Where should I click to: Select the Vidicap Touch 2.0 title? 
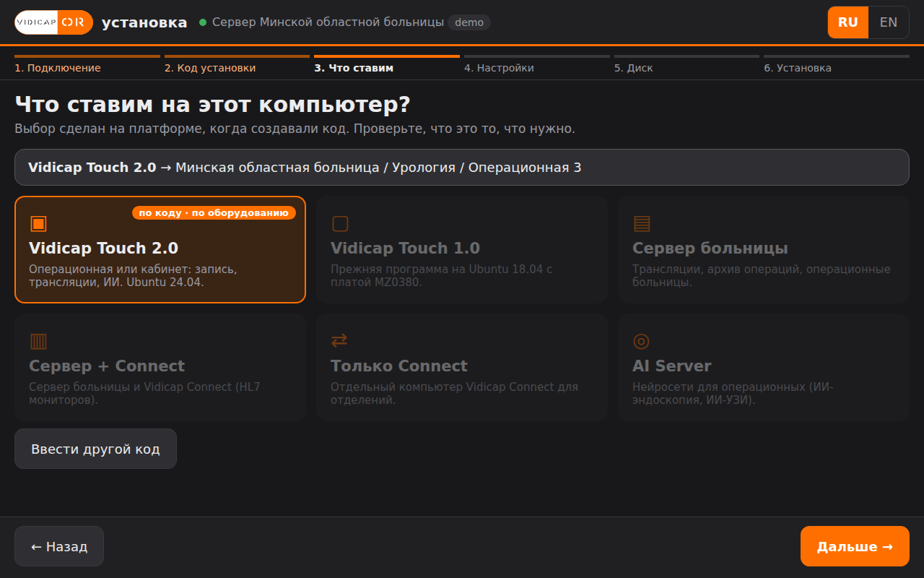103,248
